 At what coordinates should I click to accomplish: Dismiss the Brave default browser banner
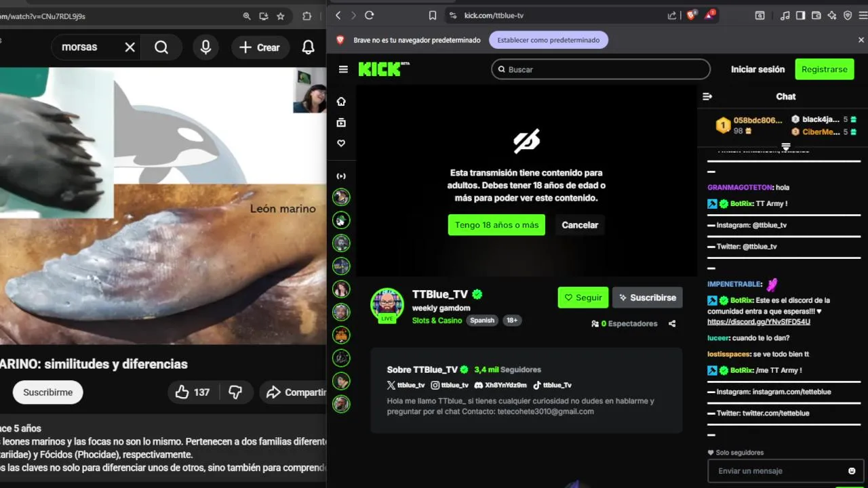coord(861,40)
